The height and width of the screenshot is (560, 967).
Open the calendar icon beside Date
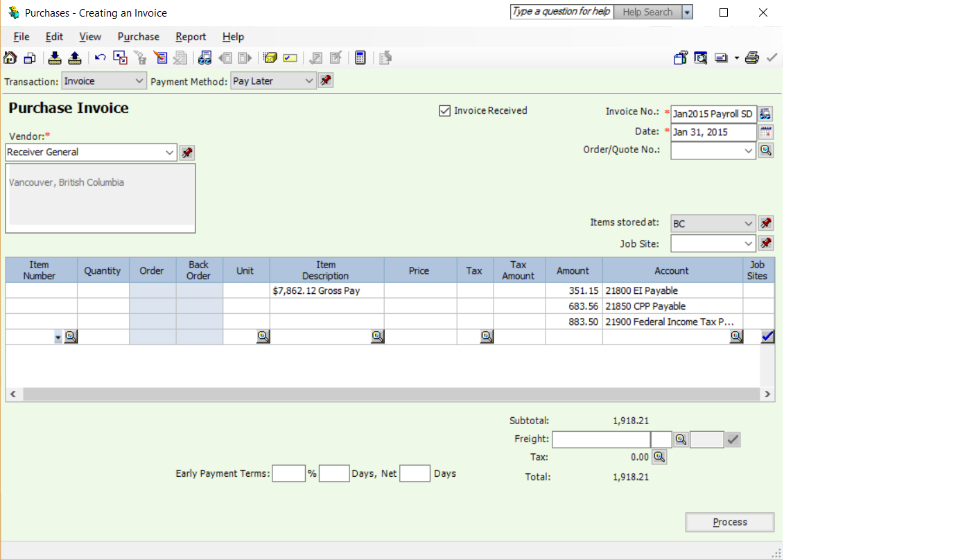tap(765, 132)
